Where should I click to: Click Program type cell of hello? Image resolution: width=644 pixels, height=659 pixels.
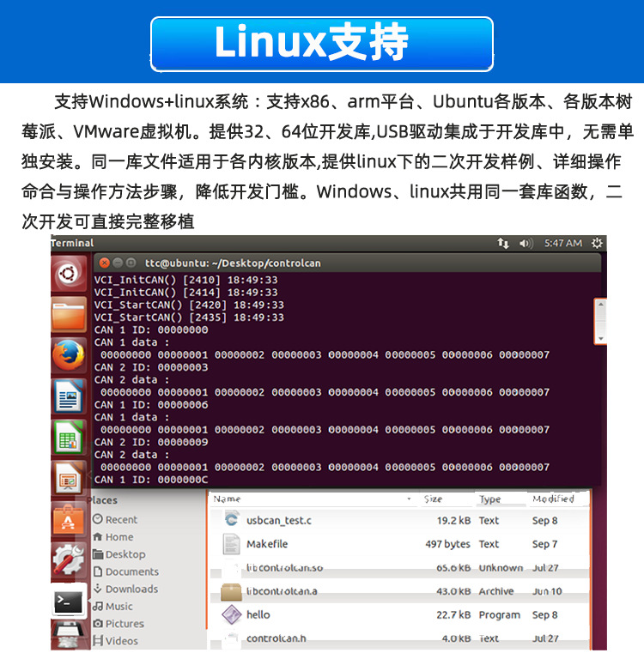499,615
